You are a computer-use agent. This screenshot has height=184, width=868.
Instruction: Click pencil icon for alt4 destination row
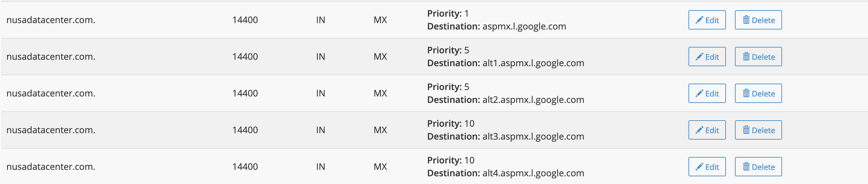click(x=699, y=167)
